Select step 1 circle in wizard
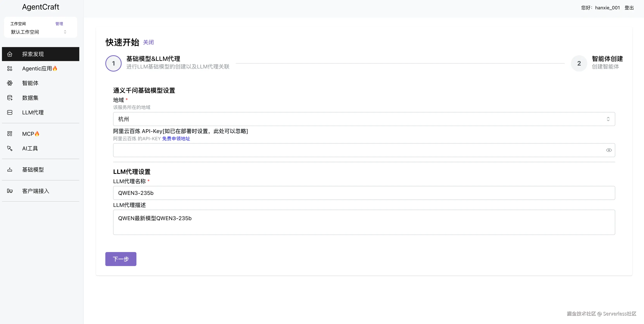 point(113,63)
